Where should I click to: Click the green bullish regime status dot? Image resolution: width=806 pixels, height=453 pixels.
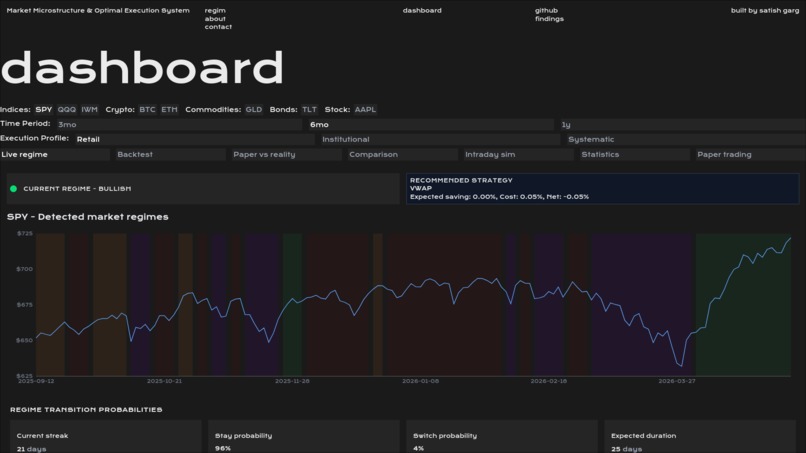click(13, 189)
